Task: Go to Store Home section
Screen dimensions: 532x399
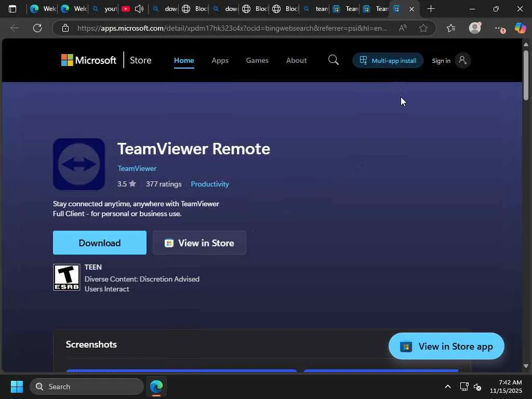Action: [184, 60]
